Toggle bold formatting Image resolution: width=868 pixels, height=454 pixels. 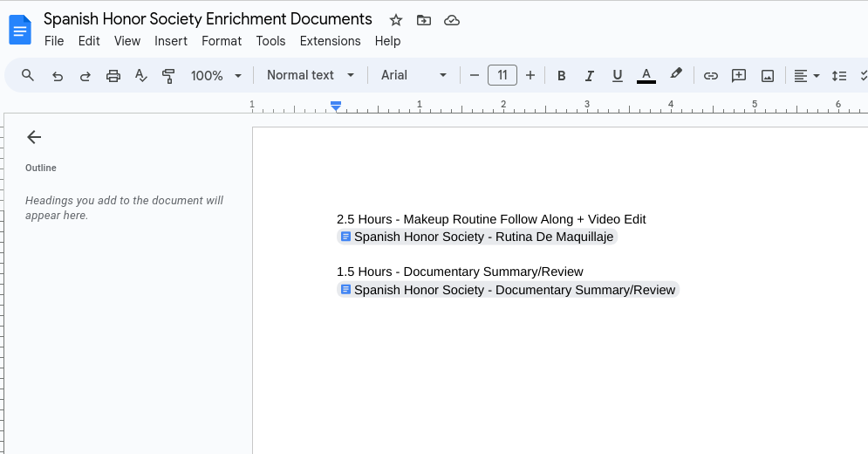[562, 76]
